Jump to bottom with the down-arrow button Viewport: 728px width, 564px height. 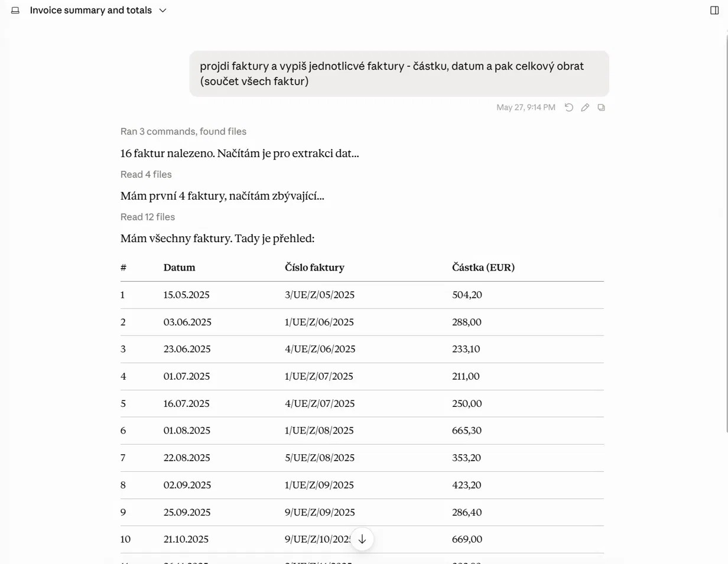pos(362,539)
